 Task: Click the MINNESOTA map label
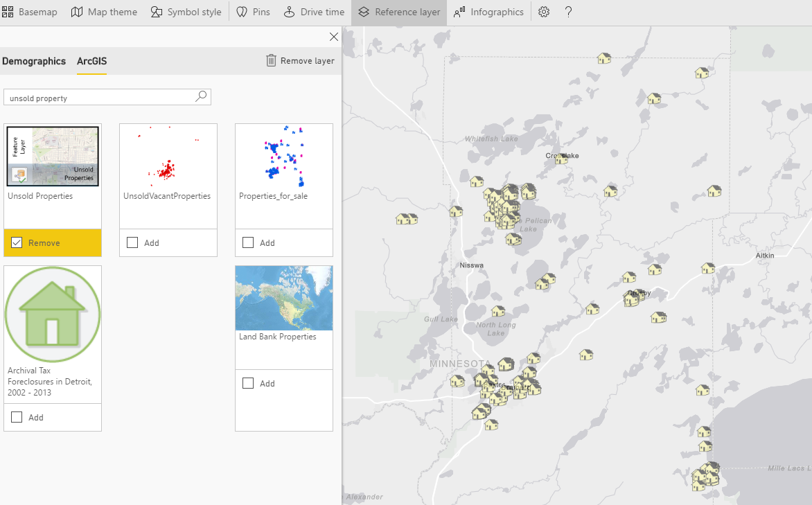(x=460, y=364)
